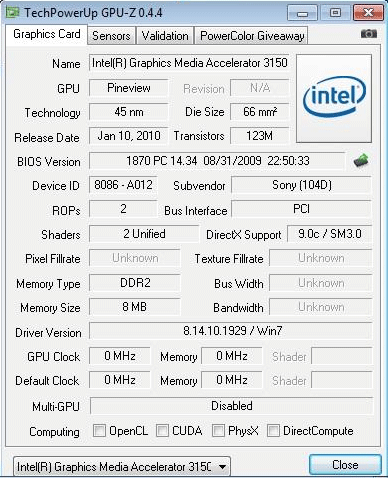The height and width of the screenshot is (478, 388).
Task: Click the GPU-Z title bar app icon
Action: click(13, 13)
